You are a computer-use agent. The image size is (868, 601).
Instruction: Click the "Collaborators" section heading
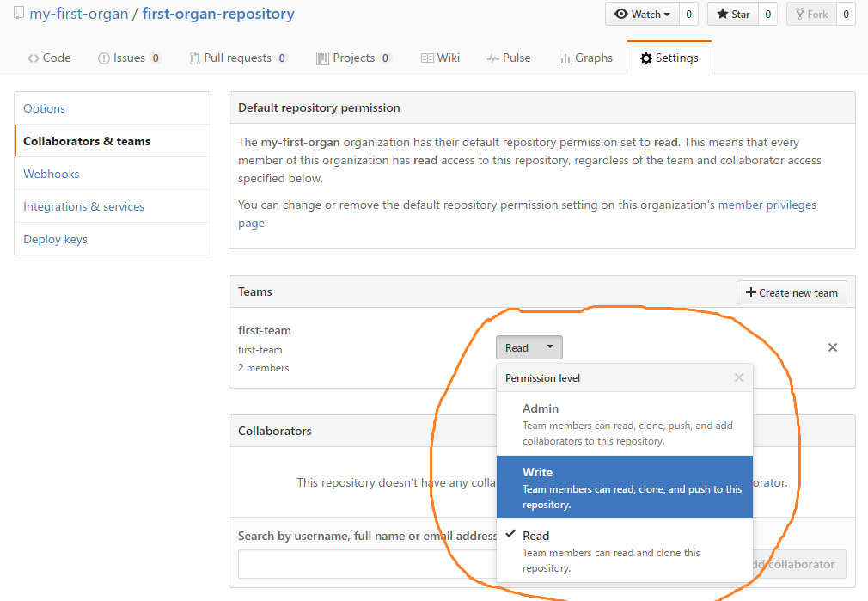pyautogui.click(x=274, y=431)
